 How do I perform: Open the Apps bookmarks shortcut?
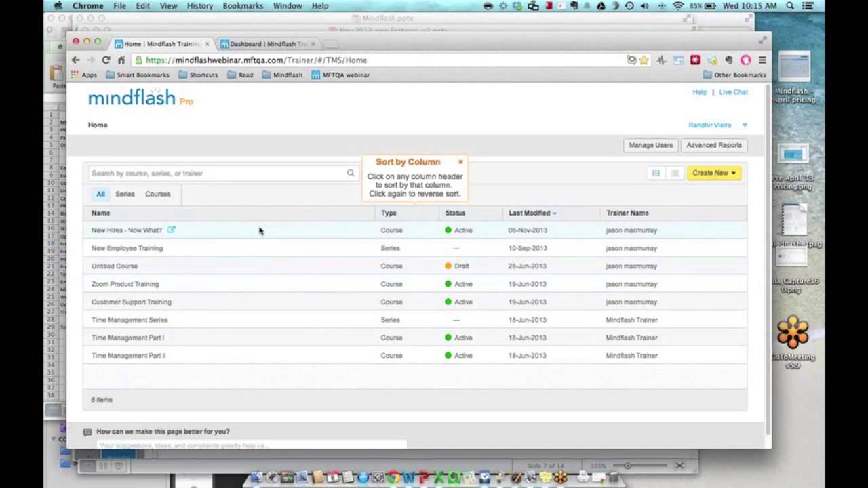(84, 75)
